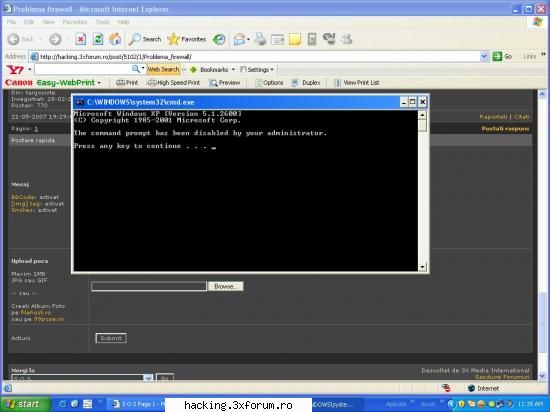Click the IE page scroll up arrow
This screenshot has height=412, width=550.
click(542, 94)
